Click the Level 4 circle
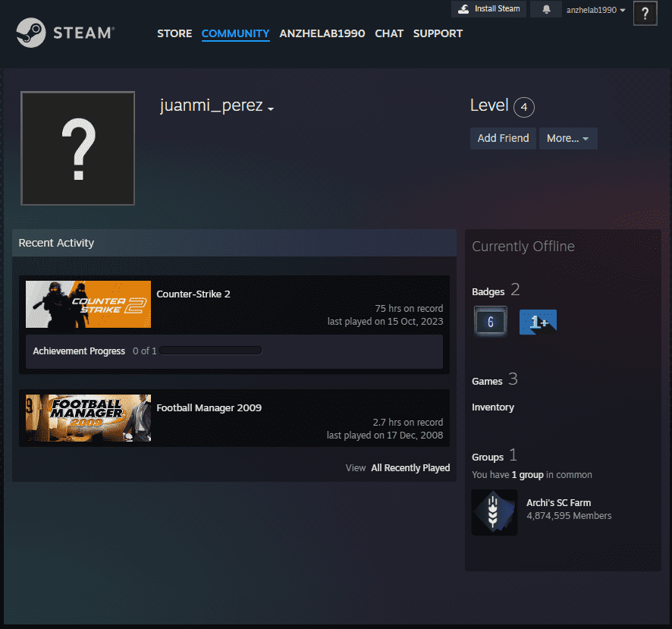The image size is (672, 629). click(523, 107)
